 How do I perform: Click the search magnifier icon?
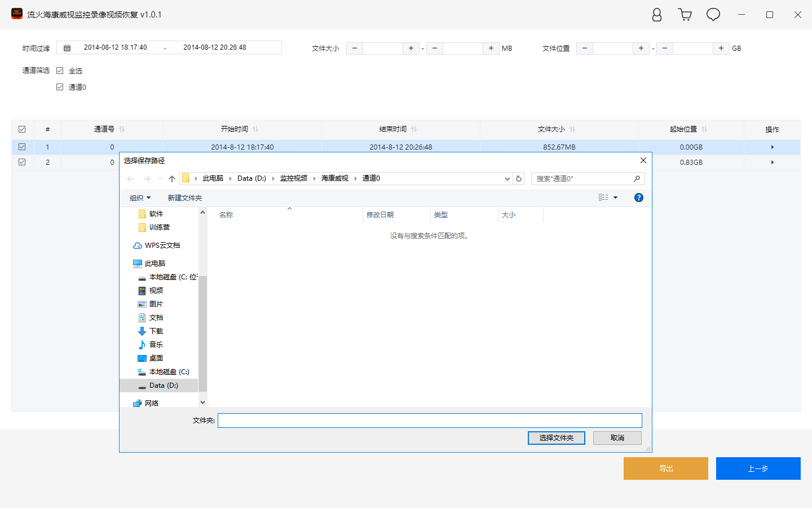click(x=637, y=178)
